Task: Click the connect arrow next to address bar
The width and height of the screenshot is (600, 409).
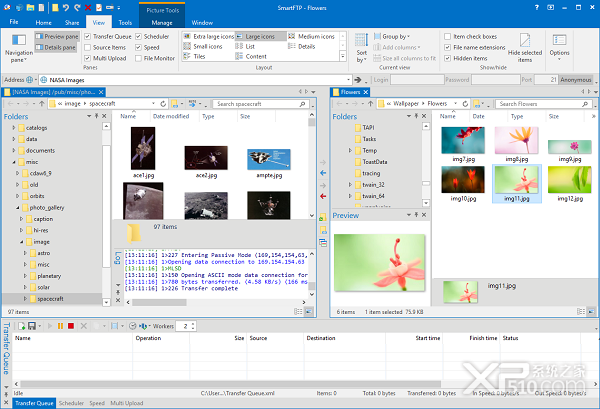Action: pos(358,80)
